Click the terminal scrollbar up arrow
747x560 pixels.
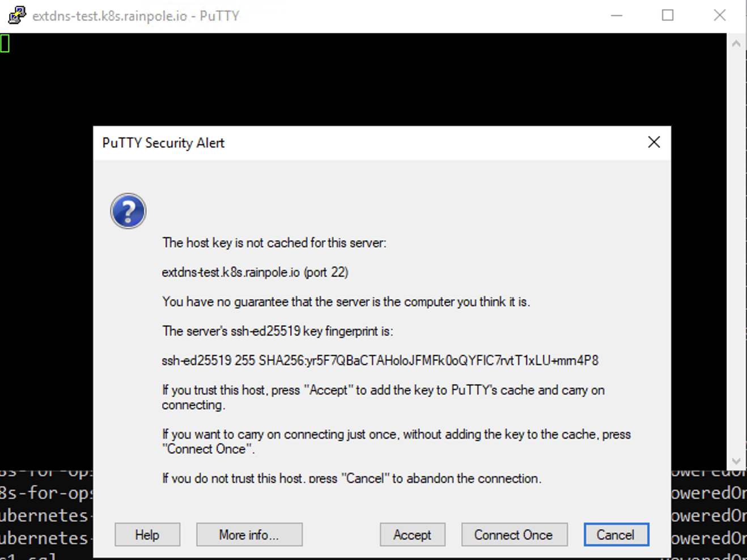pos(736,44)
